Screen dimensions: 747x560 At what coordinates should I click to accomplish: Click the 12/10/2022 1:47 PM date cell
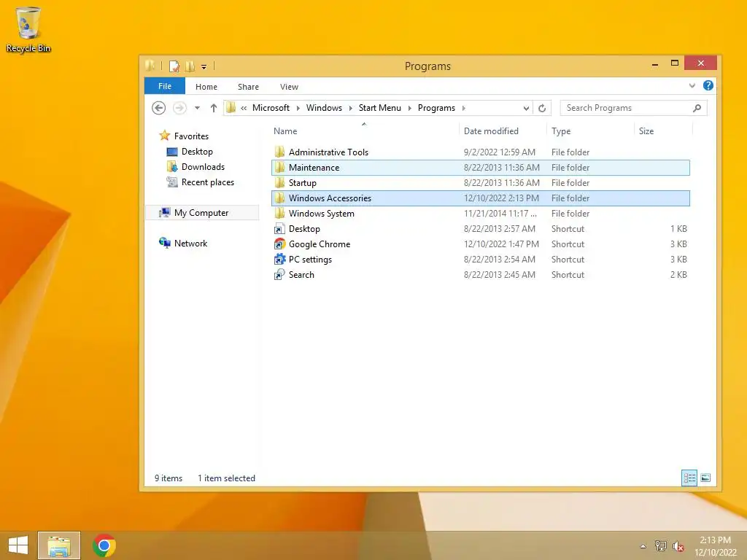(x=501, y=244)
